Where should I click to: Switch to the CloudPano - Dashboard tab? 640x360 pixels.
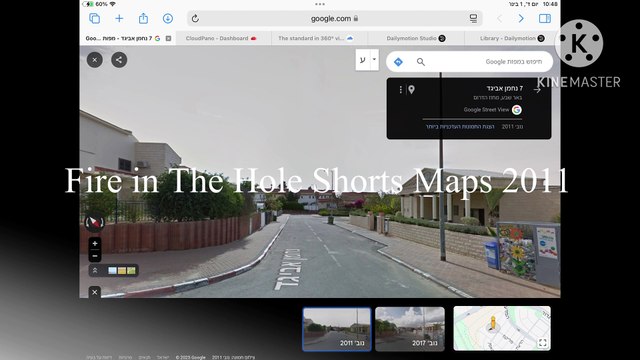[223, 38]
